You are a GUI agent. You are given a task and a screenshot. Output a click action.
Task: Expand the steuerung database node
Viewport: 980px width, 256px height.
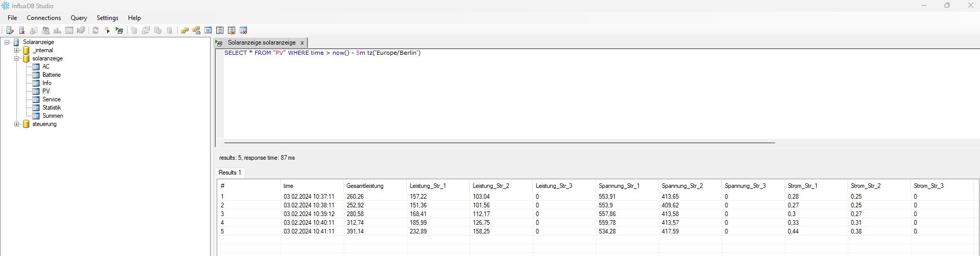pyautogui.click(x=17, y=124)
